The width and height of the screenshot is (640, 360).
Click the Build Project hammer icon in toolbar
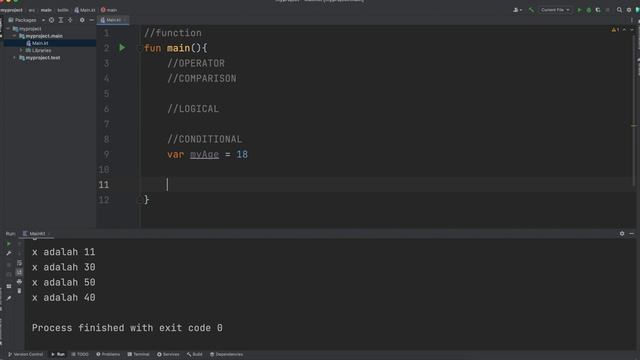[x=531, y=10]
